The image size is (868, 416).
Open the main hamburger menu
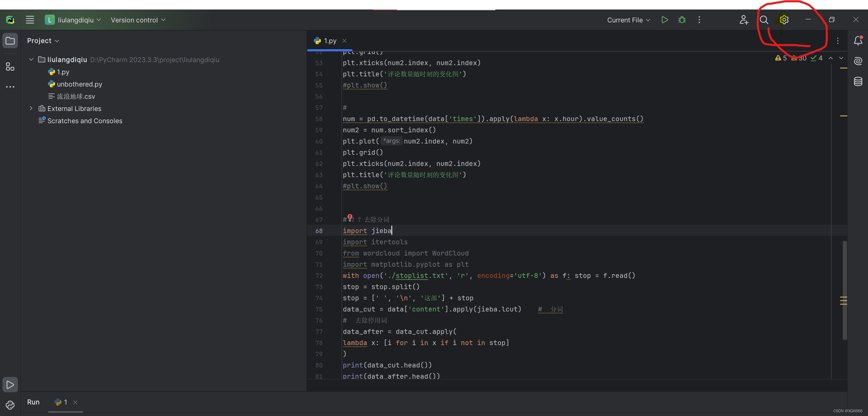[30, 20]
